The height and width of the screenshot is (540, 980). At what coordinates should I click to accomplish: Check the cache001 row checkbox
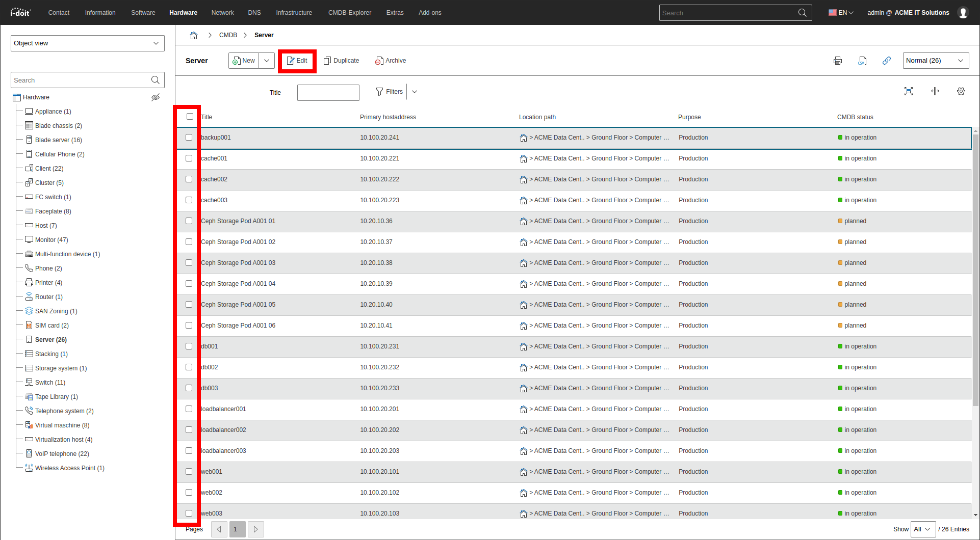click(x=189, y=158)
